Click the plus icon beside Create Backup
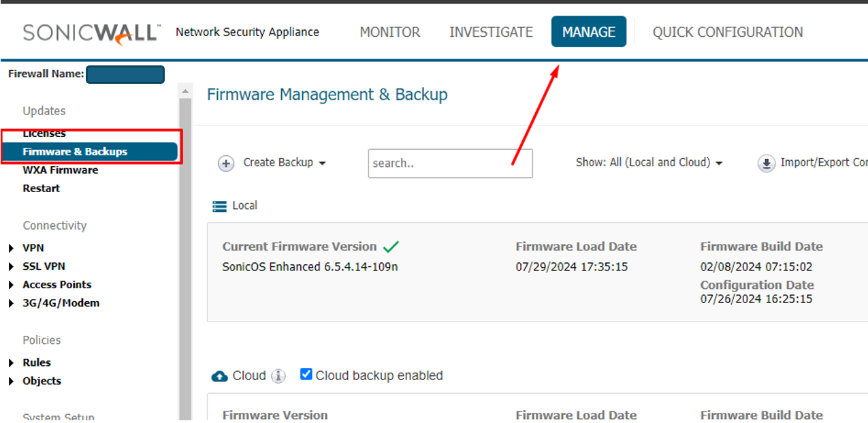This screenshot has height=423, width=868. pyautogui.click(x=226, y=163)
